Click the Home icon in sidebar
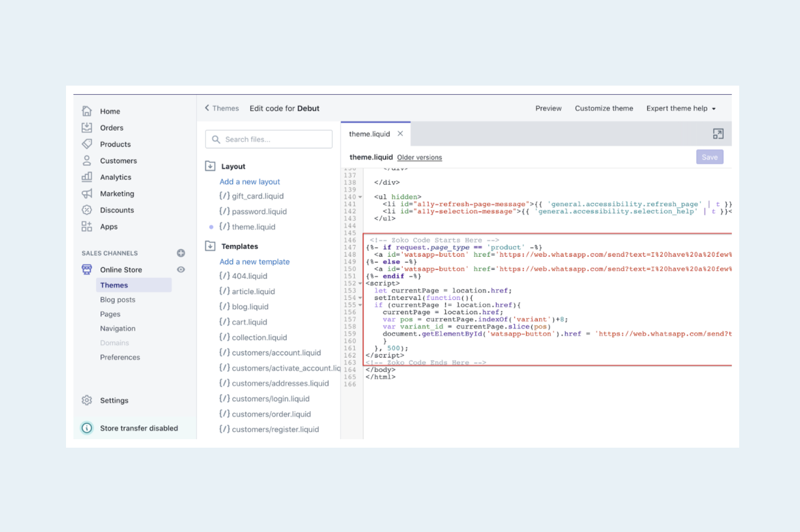Viewport: 800px width, 532px height. click(87, 111)
